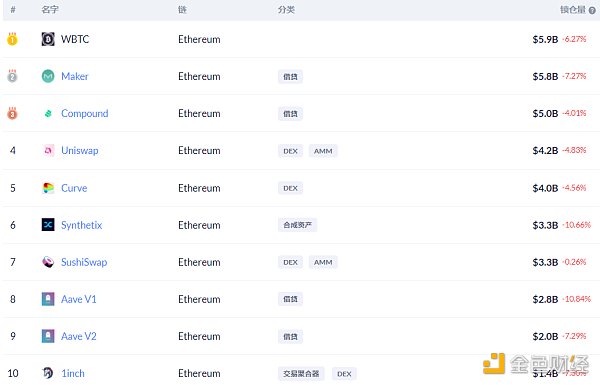Click the Uniswap pink logo icon
This screenshot has height=385, width=600.
point(48,150)
